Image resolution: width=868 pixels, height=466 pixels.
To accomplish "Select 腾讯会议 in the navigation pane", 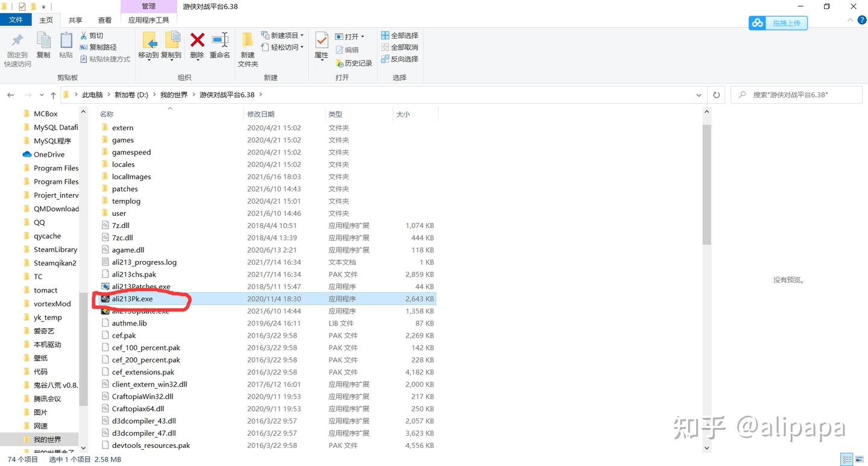I will 47,398.
